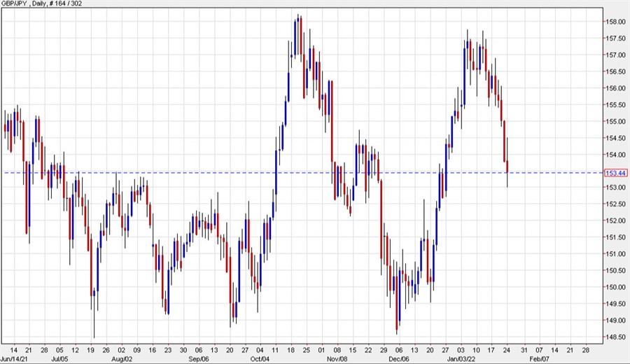Click the 25 day tick label
Viewport: 630px width, 364px height.
[307, 350]
